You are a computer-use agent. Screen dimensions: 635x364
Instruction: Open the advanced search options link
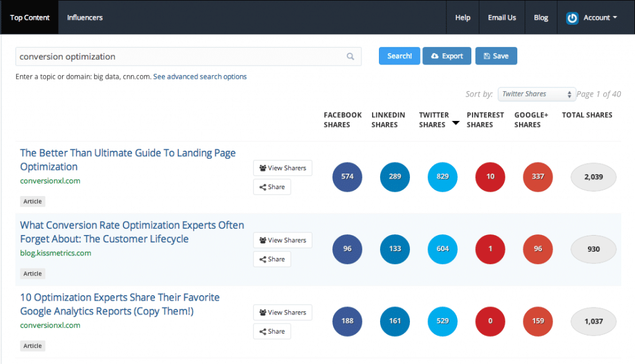(x=200, y=77)
